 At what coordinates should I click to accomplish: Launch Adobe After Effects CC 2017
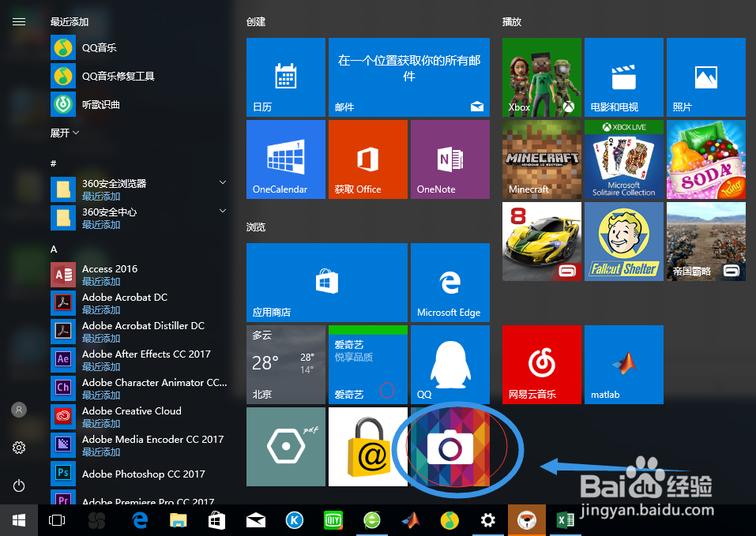coord(139,360)
